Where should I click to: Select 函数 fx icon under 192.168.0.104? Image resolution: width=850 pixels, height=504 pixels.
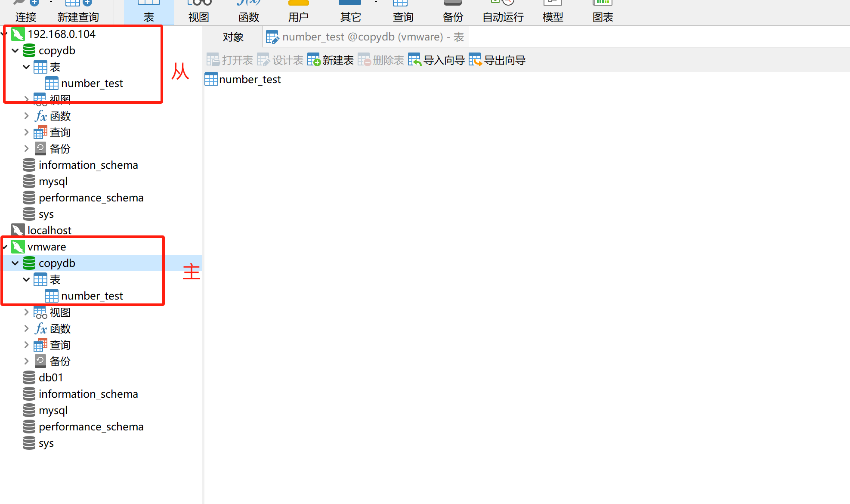pyautogui.click(x=40, y=116)
